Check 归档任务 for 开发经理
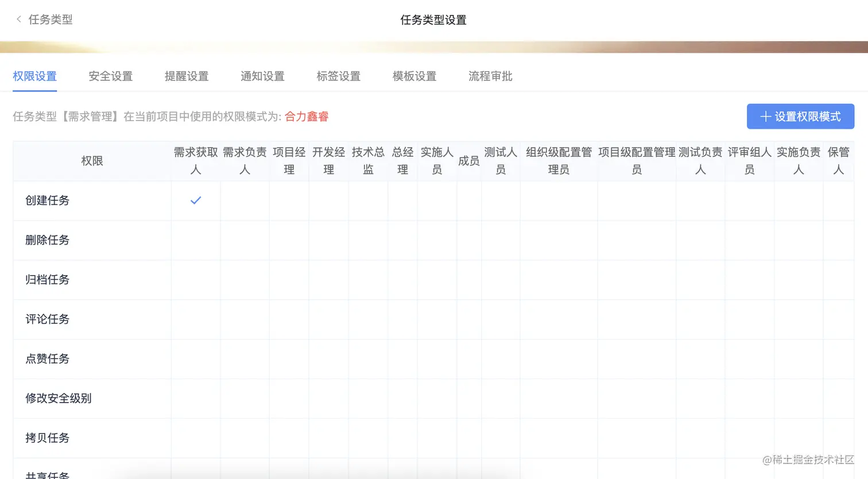The height and width of the screenshot is (479, 868). coord(328,280)
